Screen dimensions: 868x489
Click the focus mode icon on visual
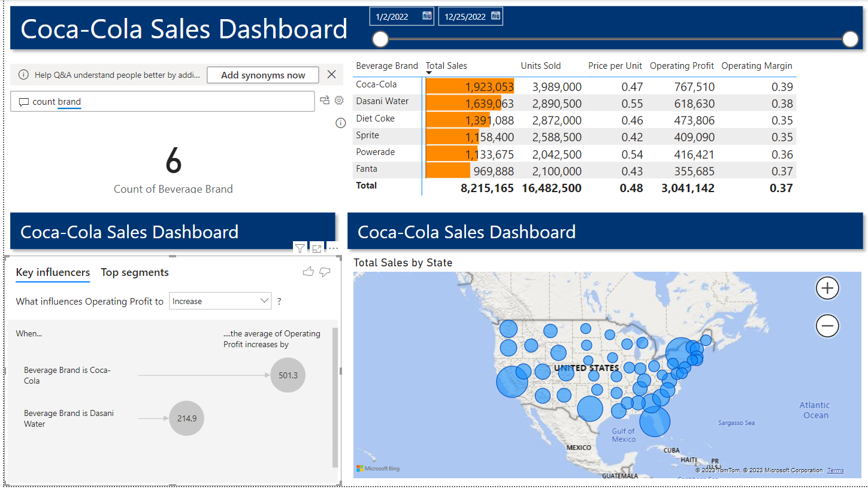[317, 248]
